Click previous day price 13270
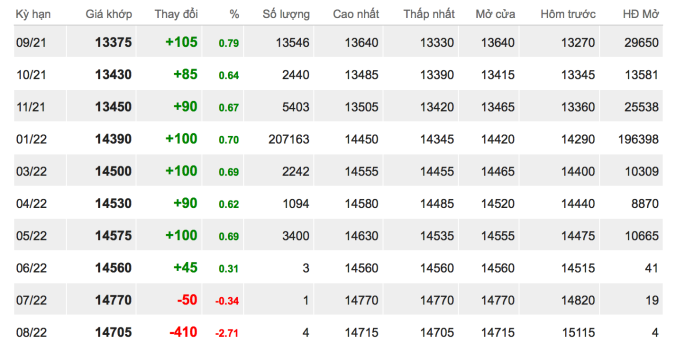 point(578,43)
